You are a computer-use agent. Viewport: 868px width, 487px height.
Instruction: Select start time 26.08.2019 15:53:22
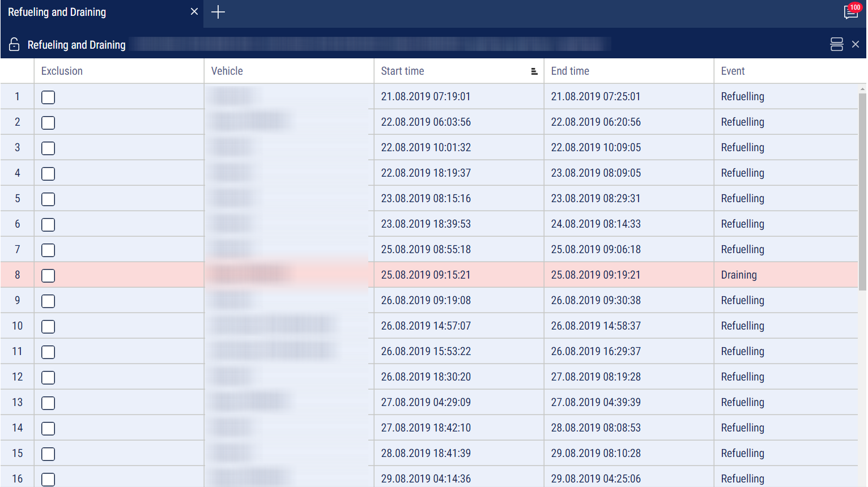pyautogui.click(x=426, y=351)
